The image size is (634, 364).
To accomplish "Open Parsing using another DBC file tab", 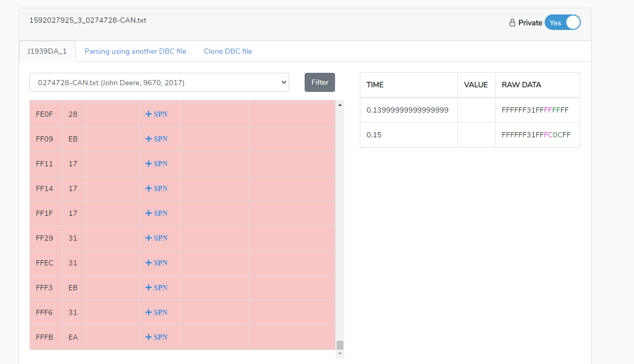I will 135,52.
